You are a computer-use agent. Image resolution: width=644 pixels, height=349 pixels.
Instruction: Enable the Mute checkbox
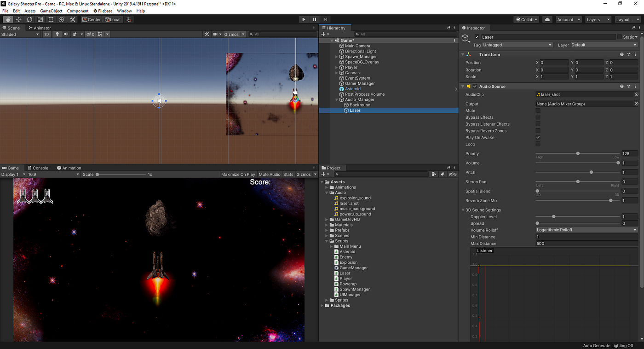[538, 111]
